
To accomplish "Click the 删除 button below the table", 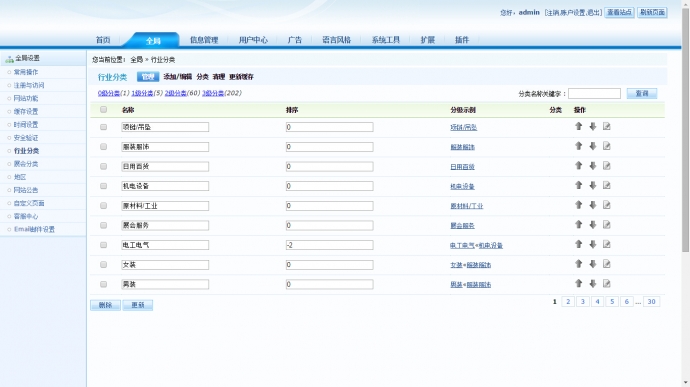I will 106,305.
